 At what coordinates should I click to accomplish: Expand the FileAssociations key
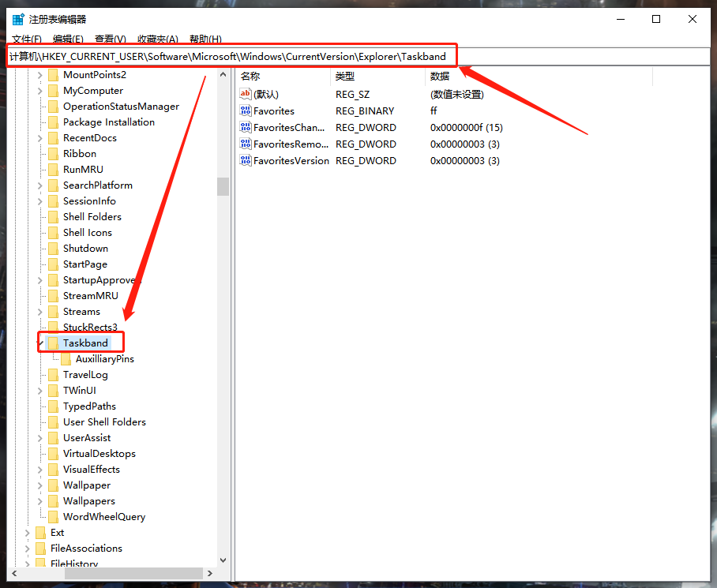click(x=28, y=548)
